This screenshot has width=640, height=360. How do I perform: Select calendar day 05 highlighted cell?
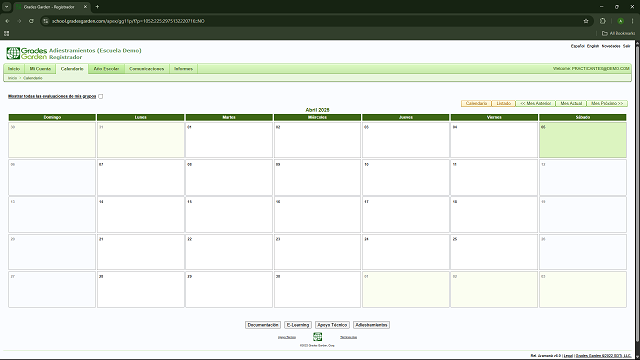click(x=583, y=140)
